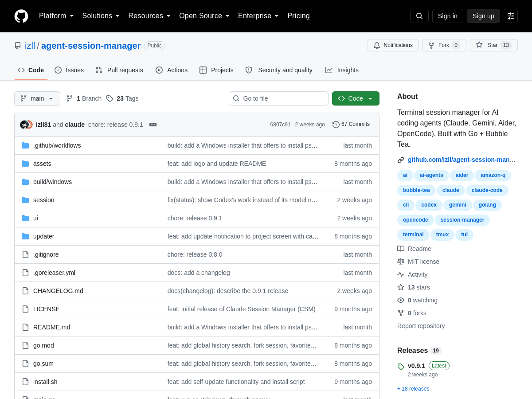Switch to the Code tab
Image resolution: width=532 pixels, height=399 pixels.
pos(31,70)
